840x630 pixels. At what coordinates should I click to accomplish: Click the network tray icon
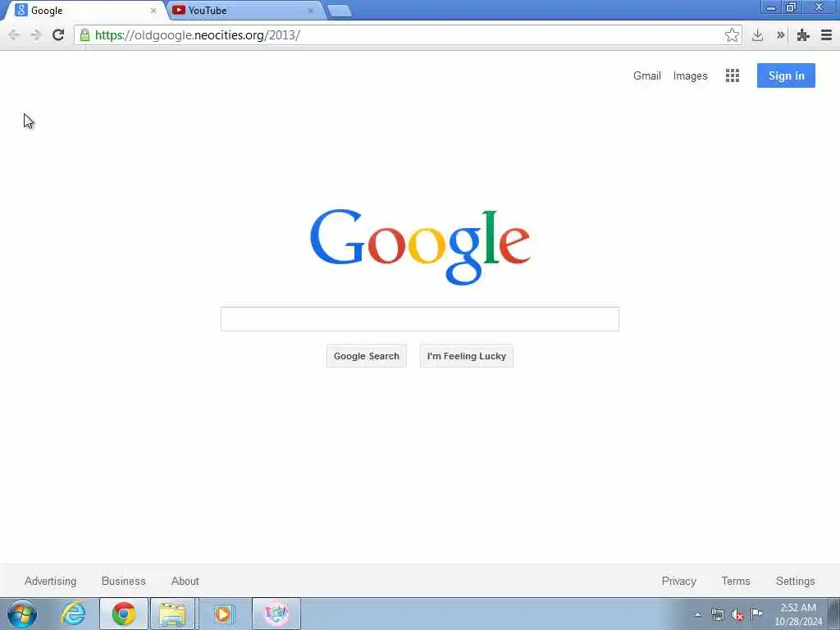point(717,615)
